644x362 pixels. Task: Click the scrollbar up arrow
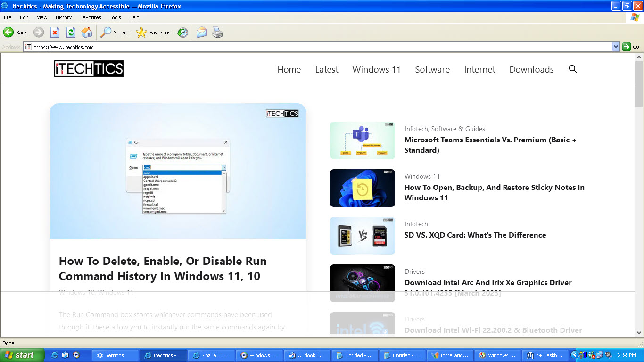(x=639, y=57)
